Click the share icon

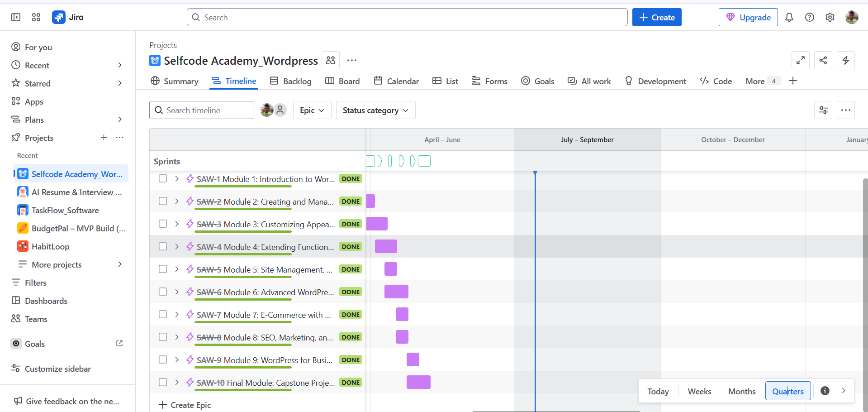click(823, 60)
